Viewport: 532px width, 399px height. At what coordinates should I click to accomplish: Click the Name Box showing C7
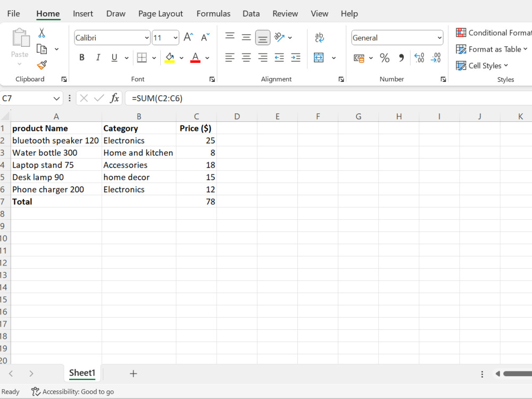[x=31, y=98]
